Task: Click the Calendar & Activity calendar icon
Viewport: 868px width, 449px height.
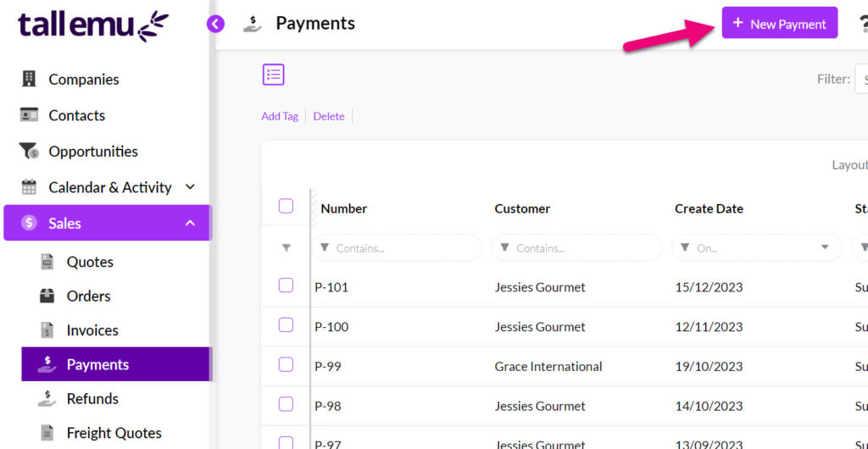Action: coord(29,187)
